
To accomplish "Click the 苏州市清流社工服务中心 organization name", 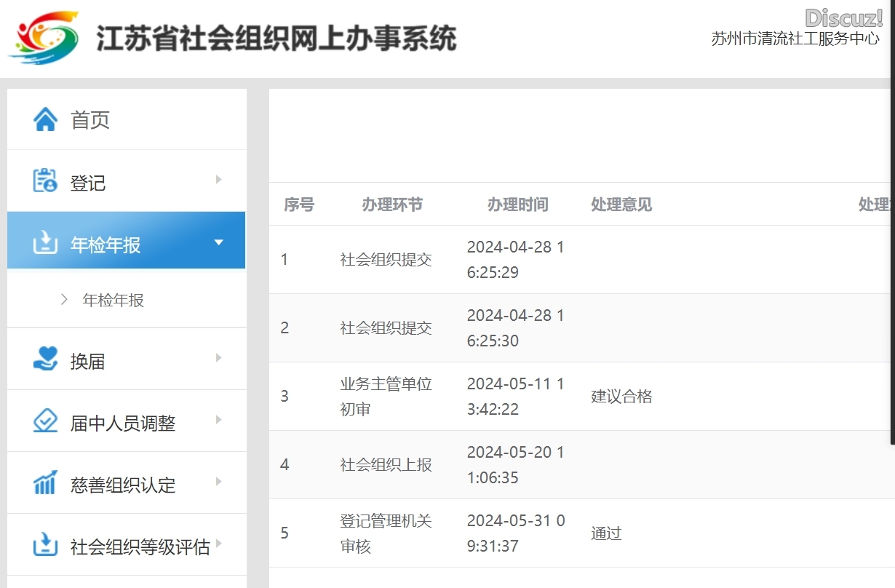I will 795,39.
